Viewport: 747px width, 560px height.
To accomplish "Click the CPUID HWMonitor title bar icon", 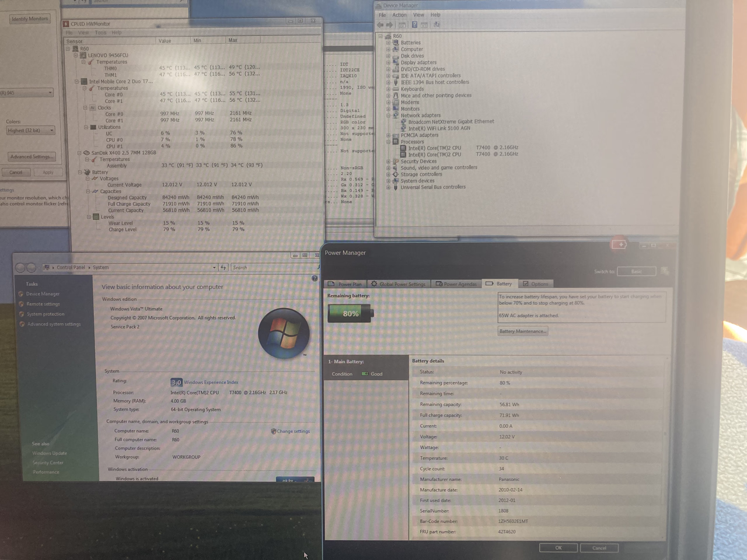I will (66, 24).
